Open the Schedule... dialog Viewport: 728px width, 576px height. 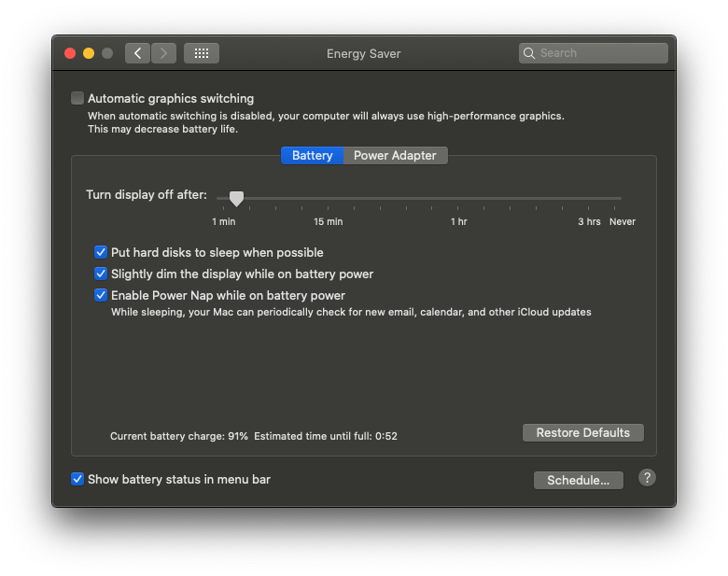[x=578, y=480]
